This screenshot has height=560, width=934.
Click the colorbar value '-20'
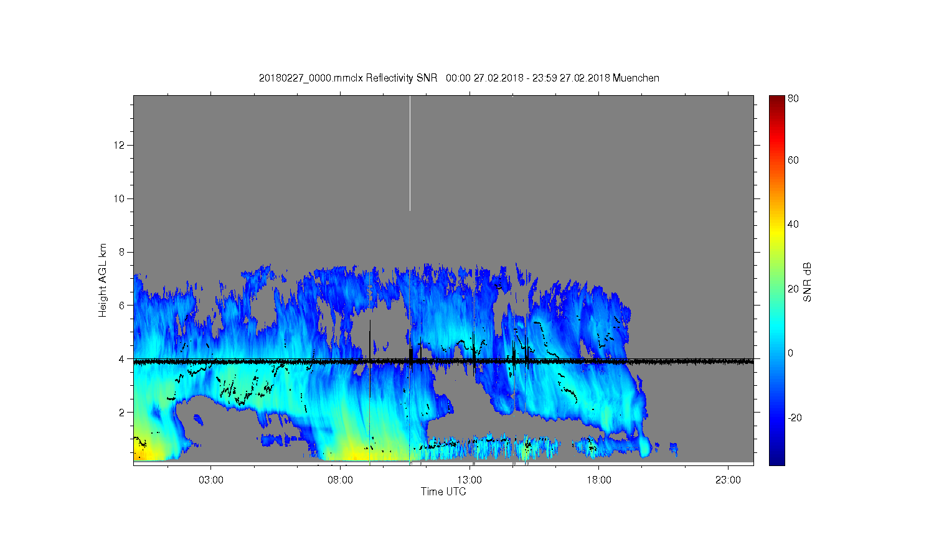click(x=795, y=418)
